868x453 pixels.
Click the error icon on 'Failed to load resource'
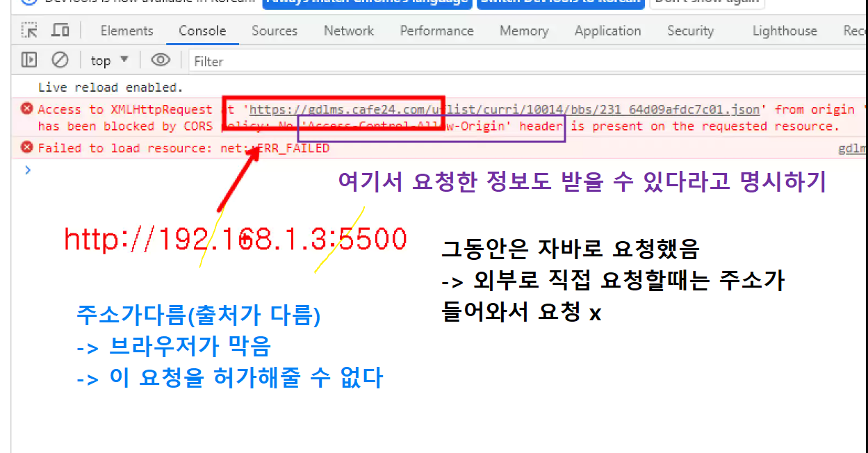tap(27, 147)
